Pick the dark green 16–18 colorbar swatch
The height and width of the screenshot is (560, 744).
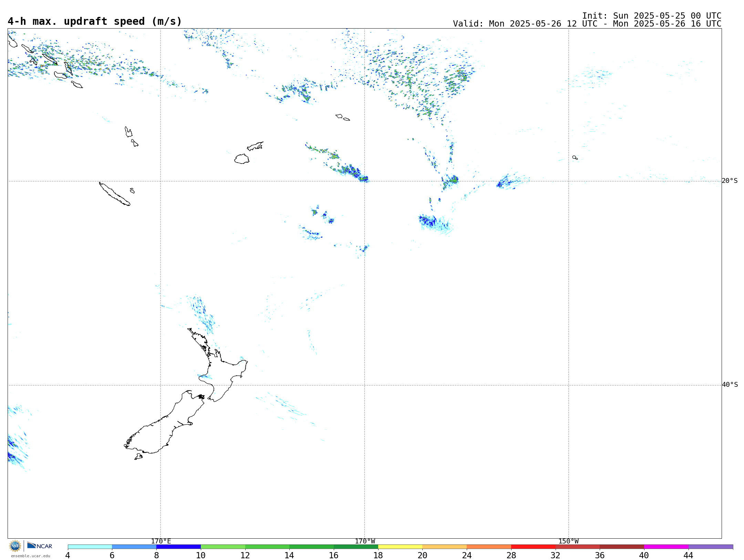356,547
